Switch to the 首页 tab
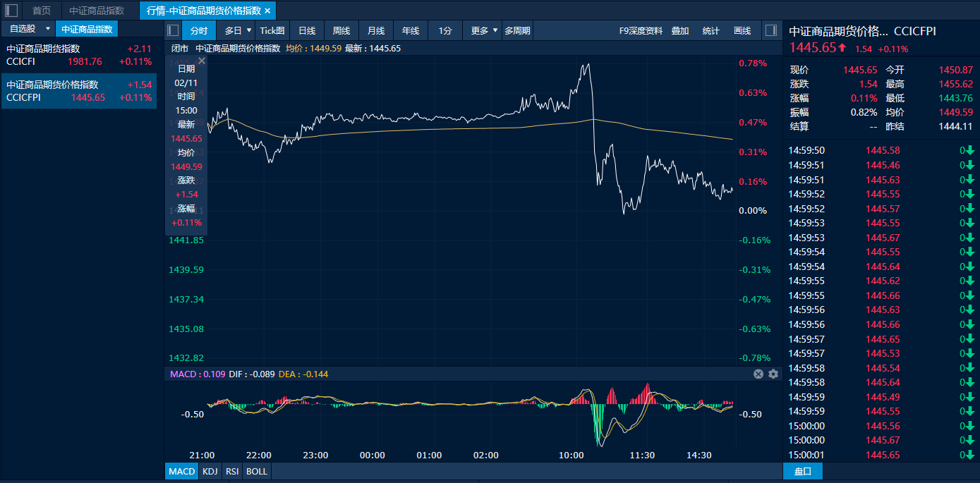This screenshot has width=980, height=483. 42,11
